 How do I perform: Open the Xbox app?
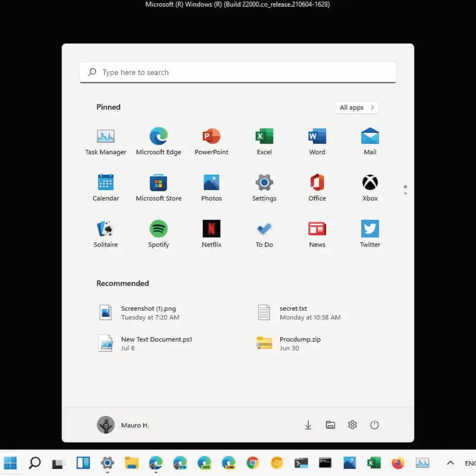tap(369, 183)
